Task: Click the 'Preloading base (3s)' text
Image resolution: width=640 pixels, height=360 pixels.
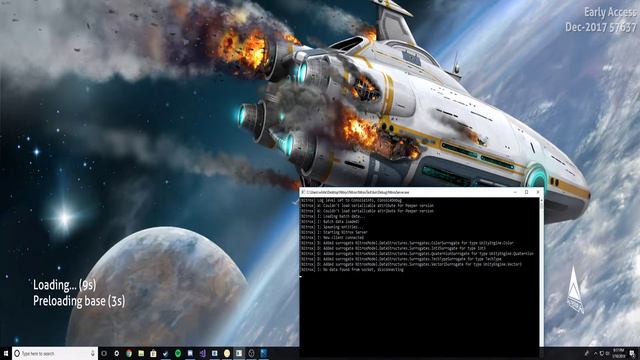Action: [x=79, y=301]
